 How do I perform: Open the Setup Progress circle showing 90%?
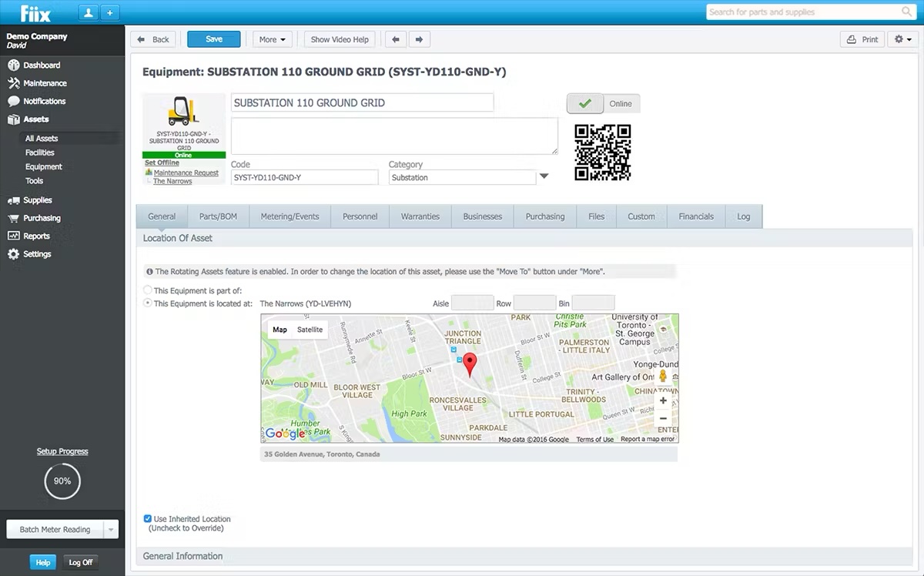click(62, 481)
